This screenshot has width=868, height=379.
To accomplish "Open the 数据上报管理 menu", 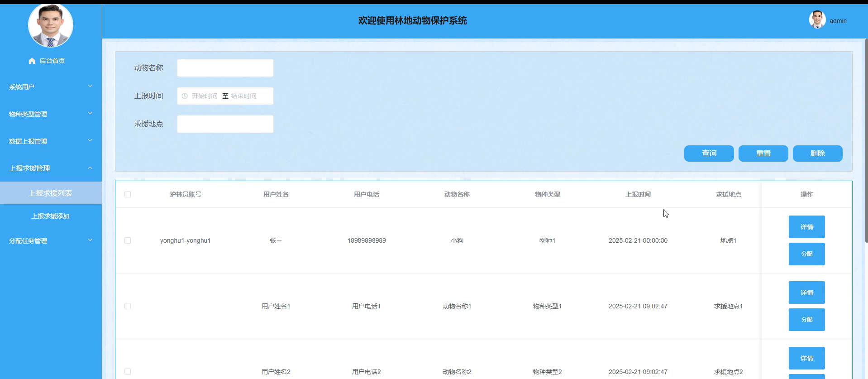I will (x=51, y=141).
